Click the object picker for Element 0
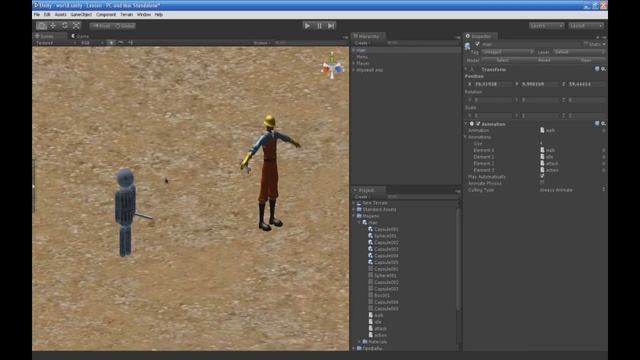640x360 pixels. 604,150
